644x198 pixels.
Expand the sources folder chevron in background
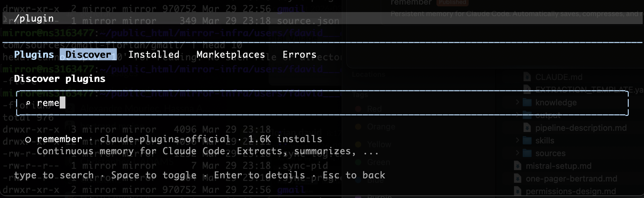pos(518,153)
